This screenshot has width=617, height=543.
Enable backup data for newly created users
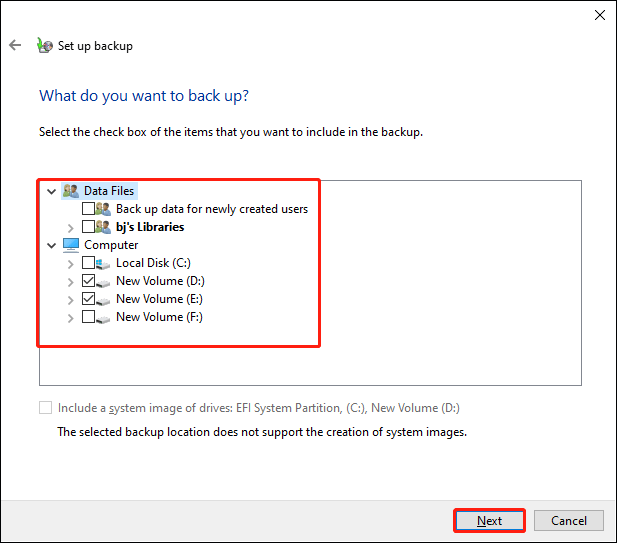(x=88, y=209)
